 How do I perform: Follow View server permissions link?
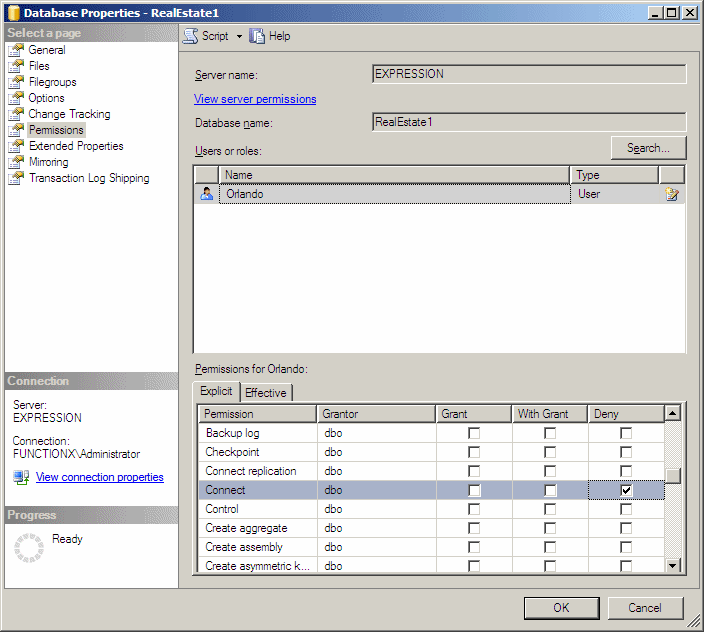255,99
